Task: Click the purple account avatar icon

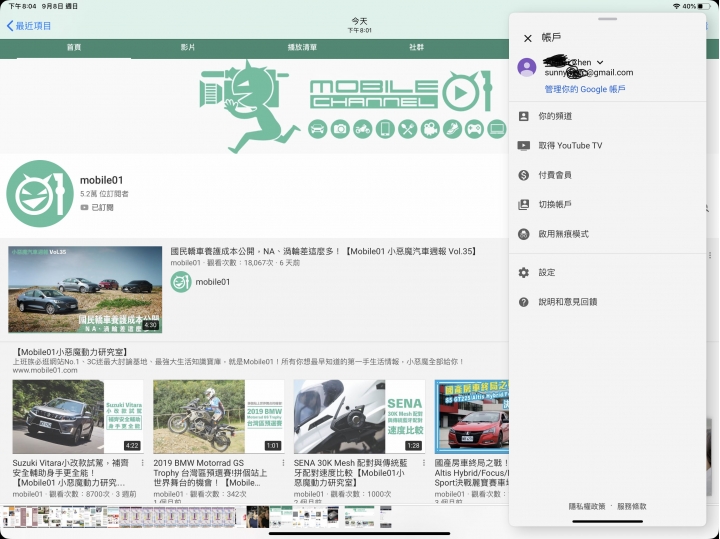Action: coord(527,67)
